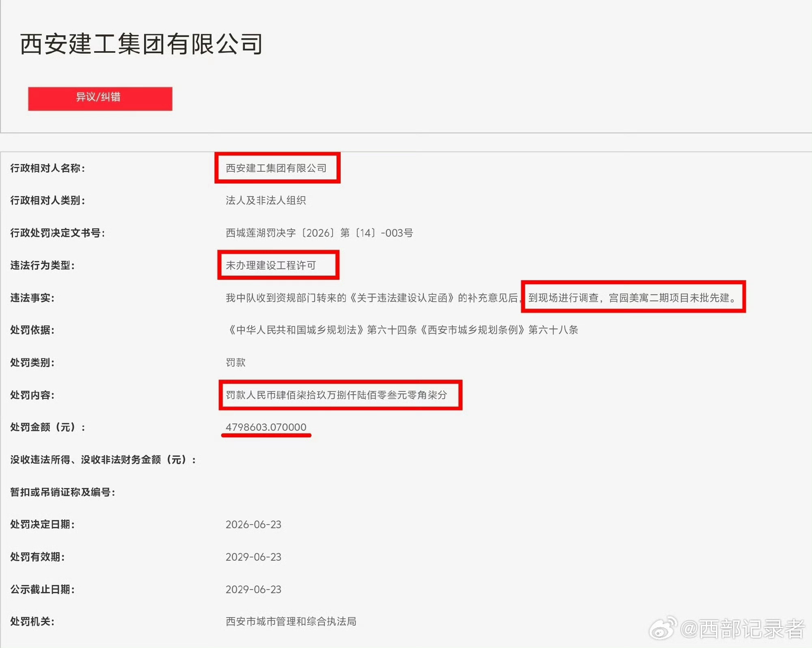
Task: Select the page title 西安建工集团有限公司
Action: pos(141,44)
